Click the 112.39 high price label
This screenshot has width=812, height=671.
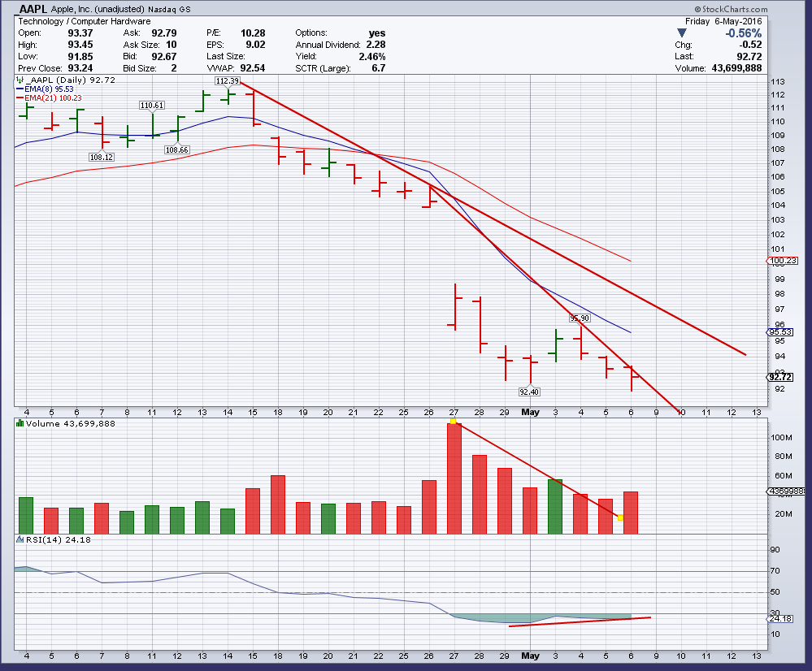pos(228,80)
